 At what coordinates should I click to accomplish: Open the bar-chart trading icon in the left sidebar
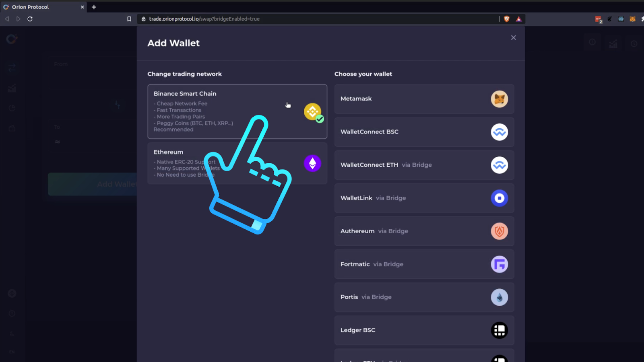click(12, 88)
